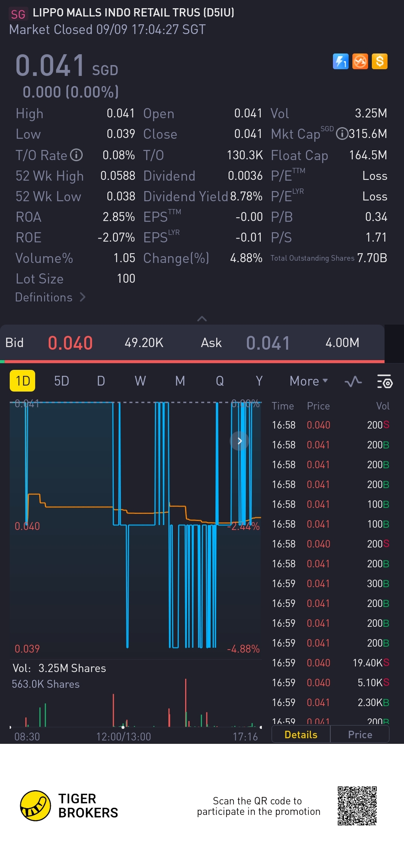This screenshot has width=404, height=868.
Task: Tap the Tiger Brokers logo
Action: (x=69, y=806)
